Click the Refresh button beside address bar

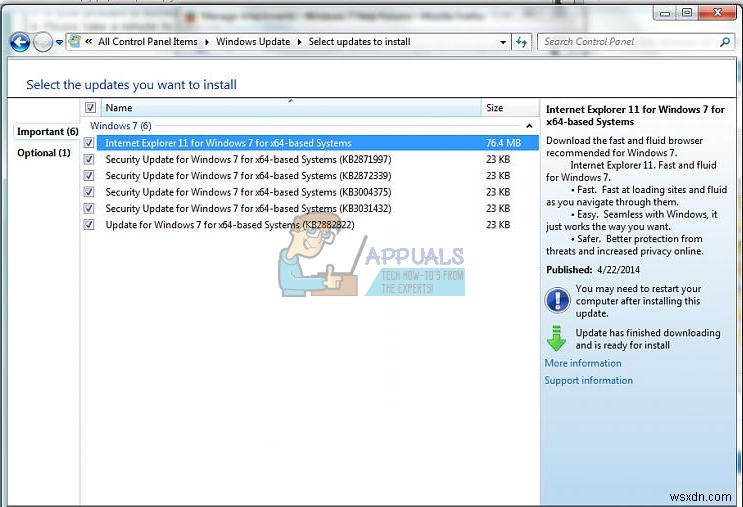tap(522, 42)
